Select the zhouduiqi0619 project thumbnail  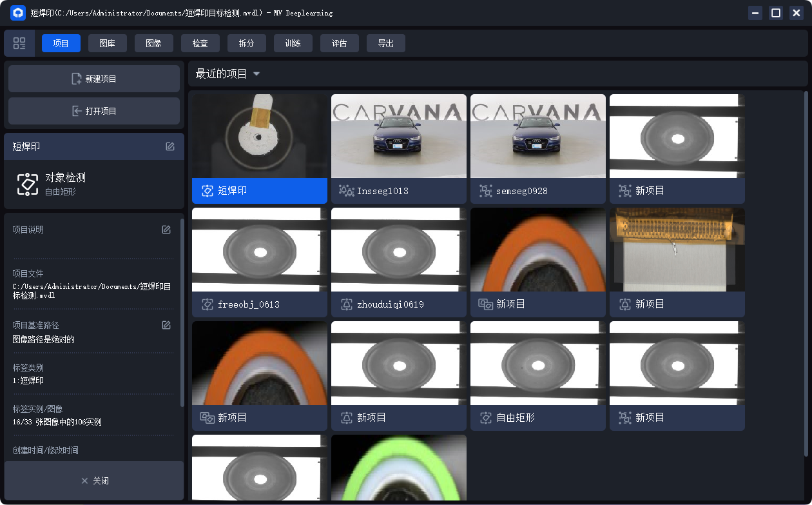[x=399, y=250]
